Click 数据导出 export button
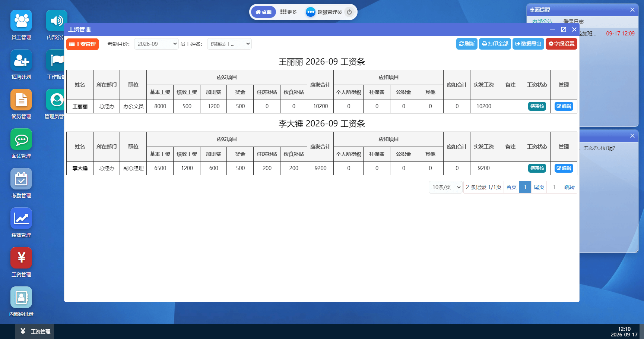This screenshot has height=339, width=644. [x=528, y=44]
